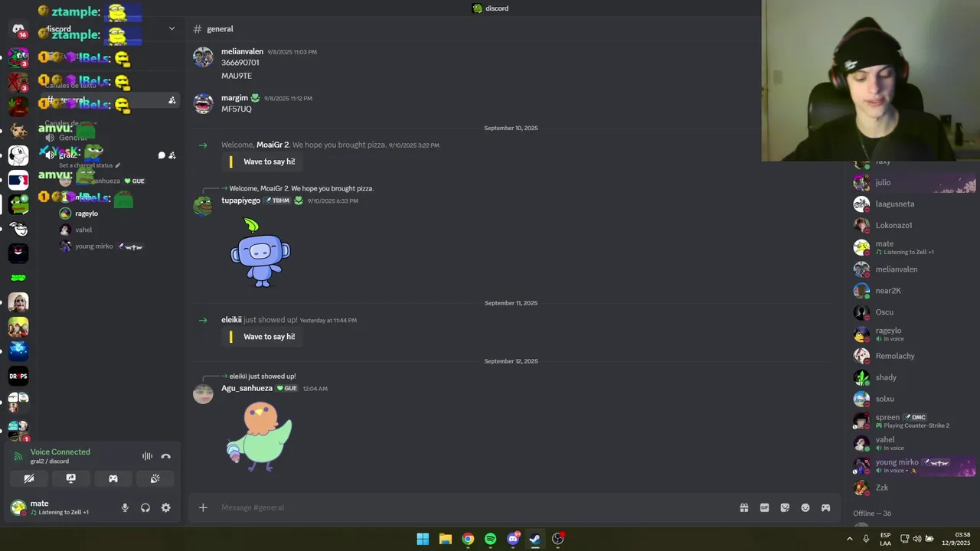Show hidden tray icons chevron
The height and width of the screenshot is (551, 980).
(x=849, y=539)
